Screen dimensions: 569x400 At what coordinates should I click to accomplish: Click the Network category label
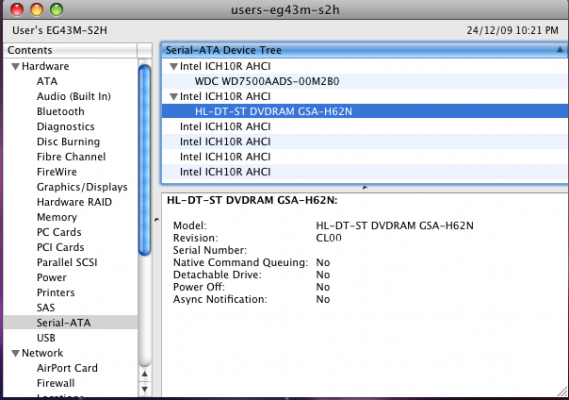[42, 353]
